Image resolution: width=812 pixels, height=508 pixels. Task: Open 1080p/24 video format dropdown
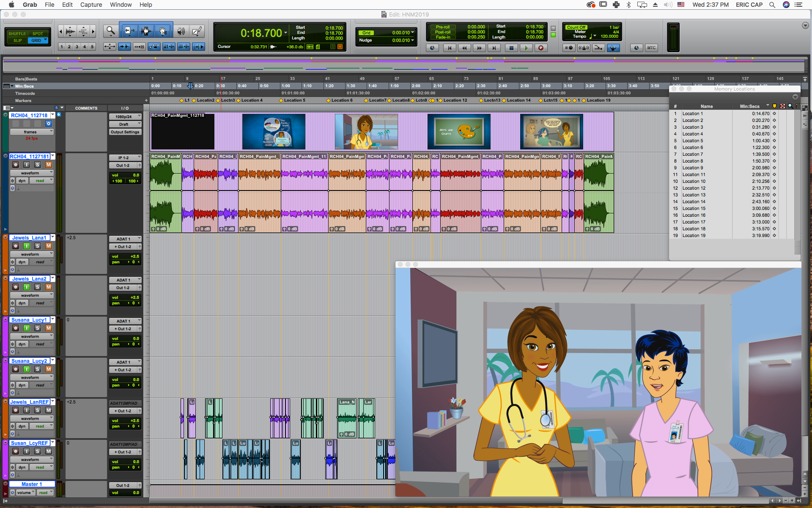(x=125, y=116)
